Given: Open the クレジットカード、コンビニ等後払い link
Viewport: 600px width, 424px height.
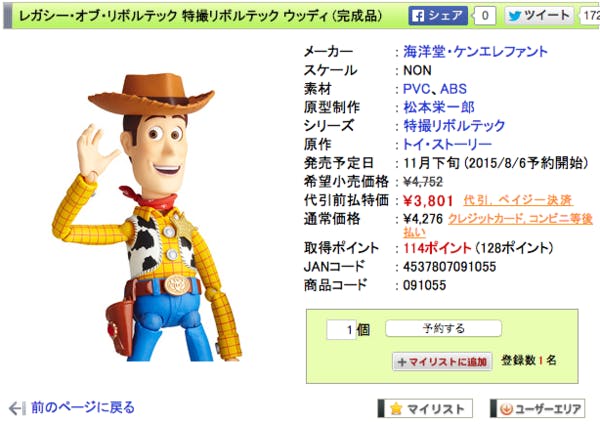Looking at the screenshot, I should tap(498, 225).
